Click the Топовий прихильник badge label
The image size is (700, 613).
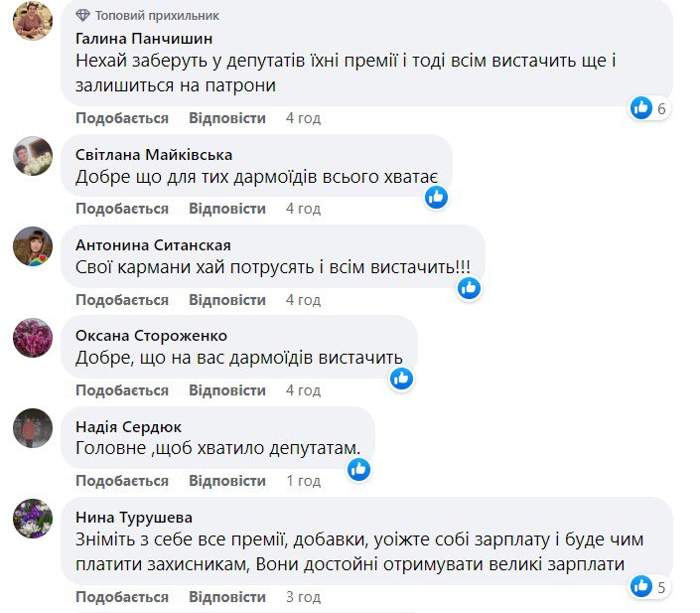tap(157, 16)
